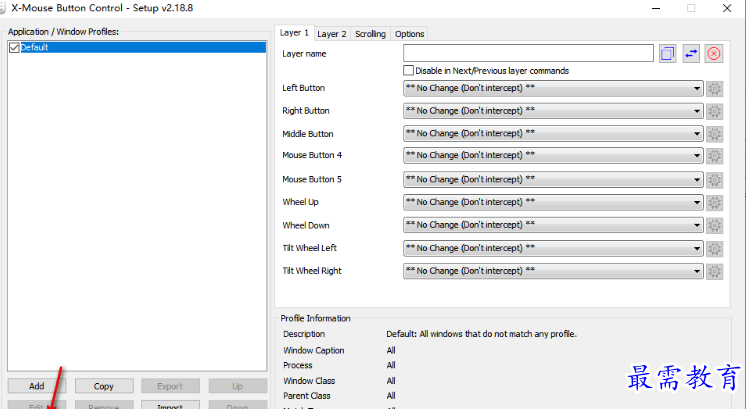Toggle the Default profile checkbox
The width and height of the screenshot is (749, 409).
point(14,47)
